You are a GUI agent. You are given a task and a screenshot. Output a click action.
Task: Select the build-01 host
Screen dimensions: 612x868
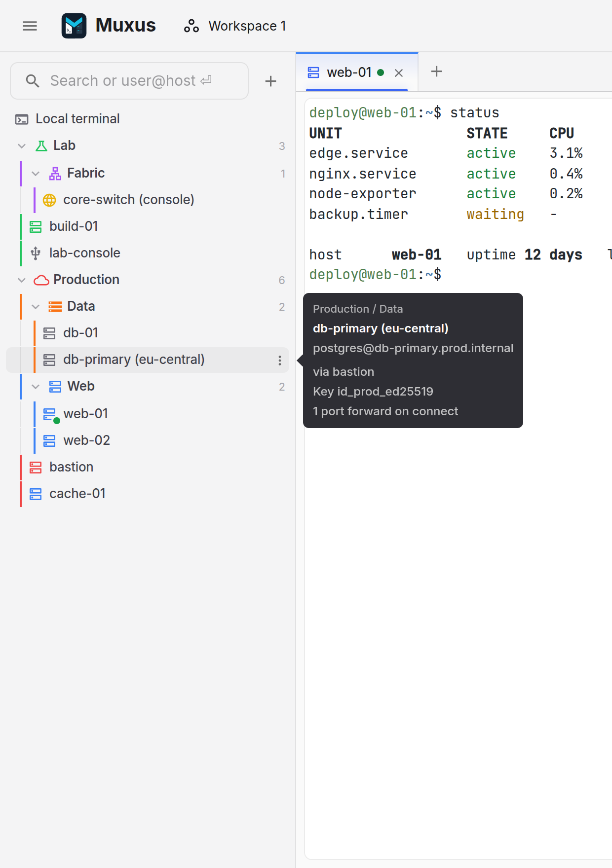pyautogui.click(x=148, y=226)
